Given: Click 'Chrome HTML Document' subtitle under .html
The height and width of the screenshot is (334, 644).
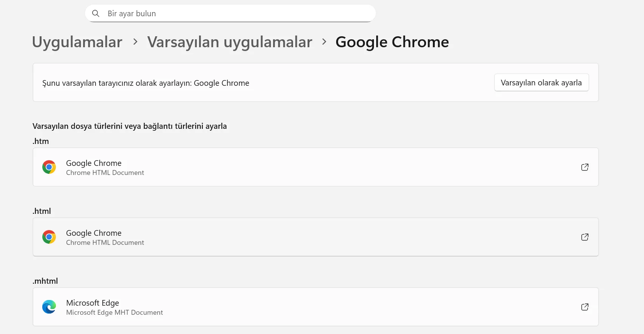Looking at the screenshot, I should point(105,243).
